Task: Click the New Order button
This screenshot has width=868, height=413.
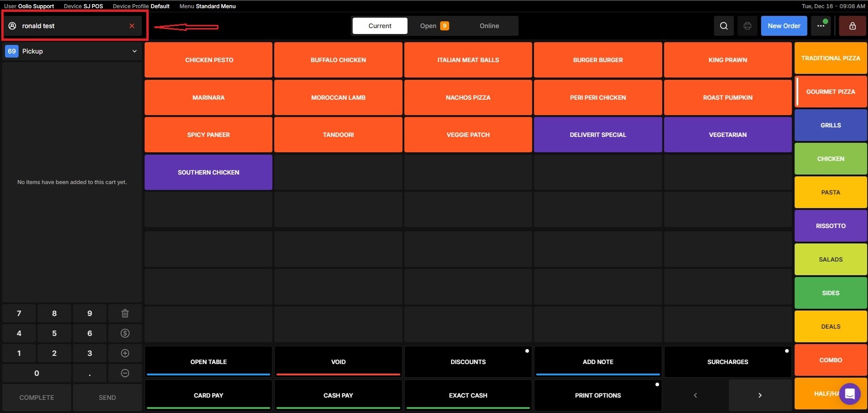Action: [784, 26]
